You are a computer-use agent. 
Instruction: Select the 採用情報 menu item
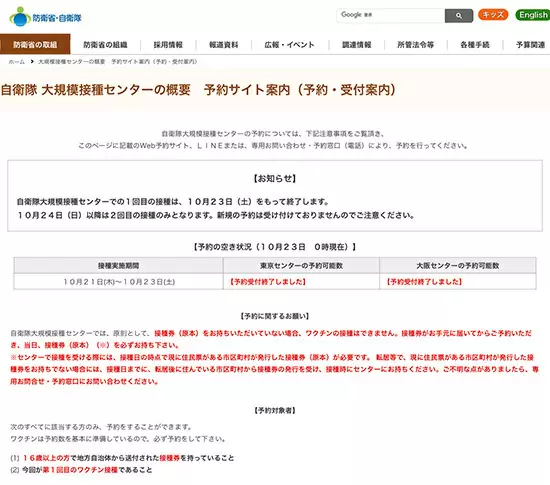[168, 45]
